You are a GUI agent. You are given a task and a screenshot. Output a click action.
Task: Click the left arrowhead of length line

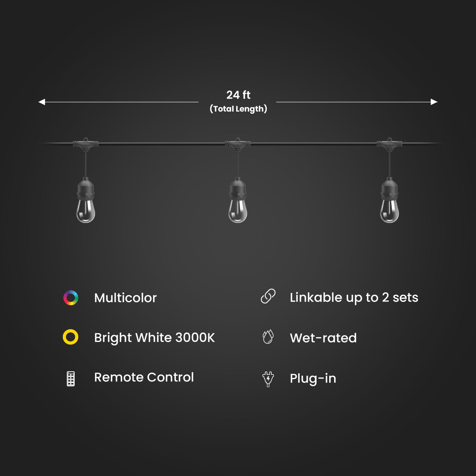(x=42, y=102)
